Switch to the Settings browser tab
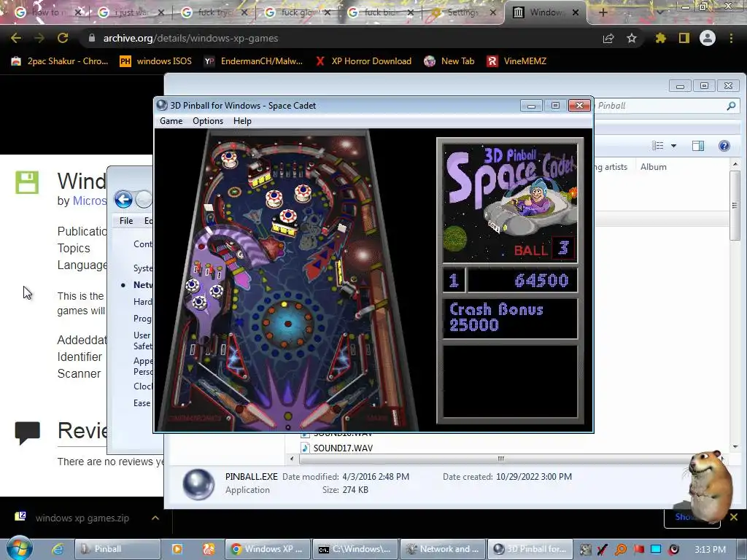This screenshot has width=747, height=560. [462, 12]
